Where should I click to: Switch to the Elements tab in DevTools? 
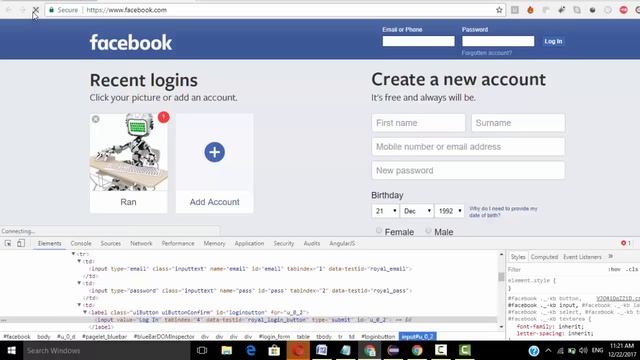(x=49, y=243)
